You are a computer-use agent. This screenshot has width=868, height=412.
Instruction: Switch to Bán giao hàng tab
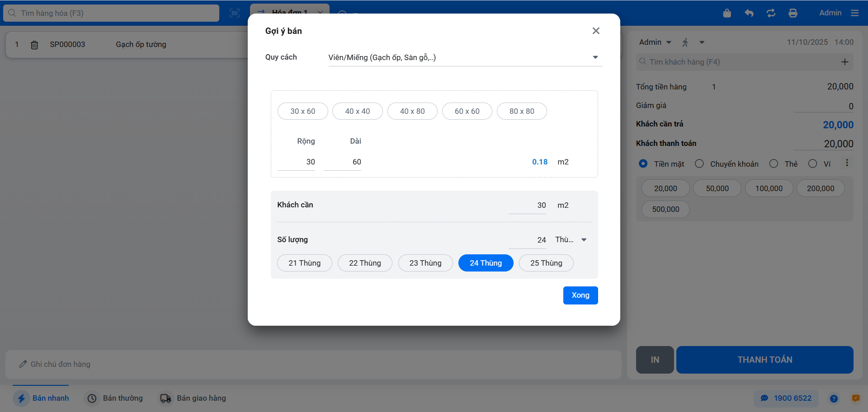pos(193,398)
